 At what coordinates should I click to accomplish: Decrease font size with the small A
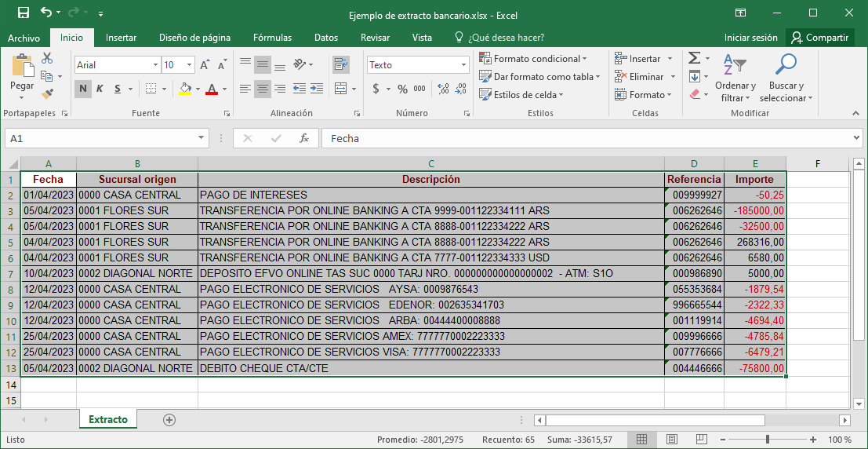[x=222, y=65]
